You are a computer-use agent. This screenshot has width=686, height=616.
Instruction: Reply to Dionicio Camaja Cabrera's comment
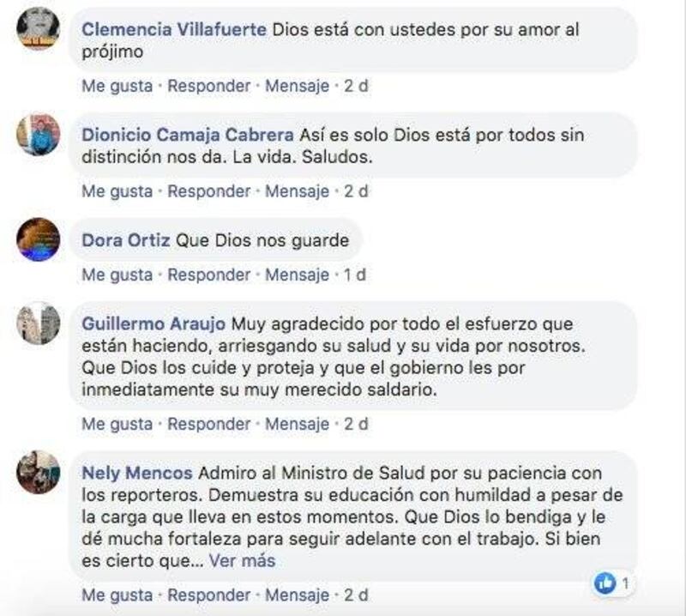click(209, 191)
